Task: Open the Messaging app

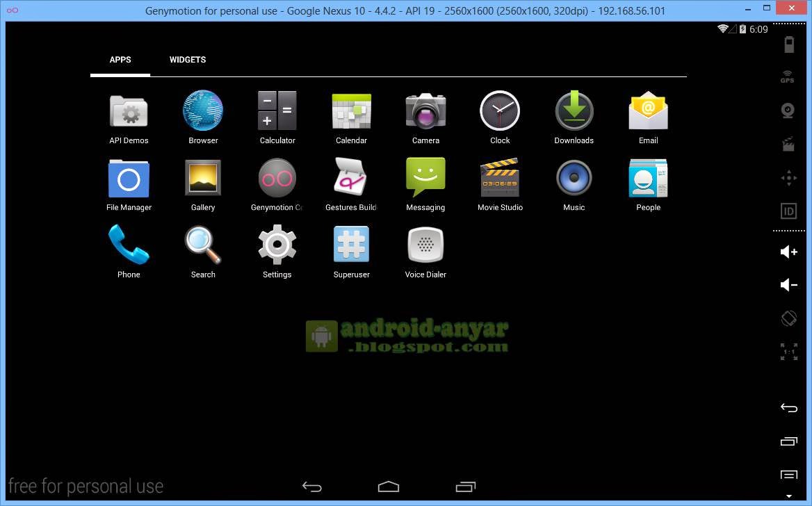Action: 425,184
